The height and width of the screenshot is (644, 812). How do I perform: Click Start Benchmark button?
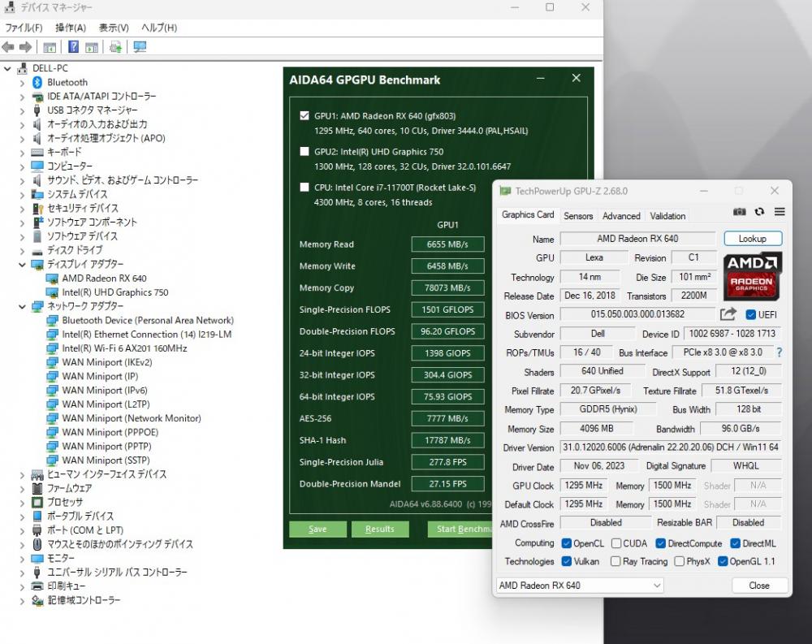pos(460,529)
